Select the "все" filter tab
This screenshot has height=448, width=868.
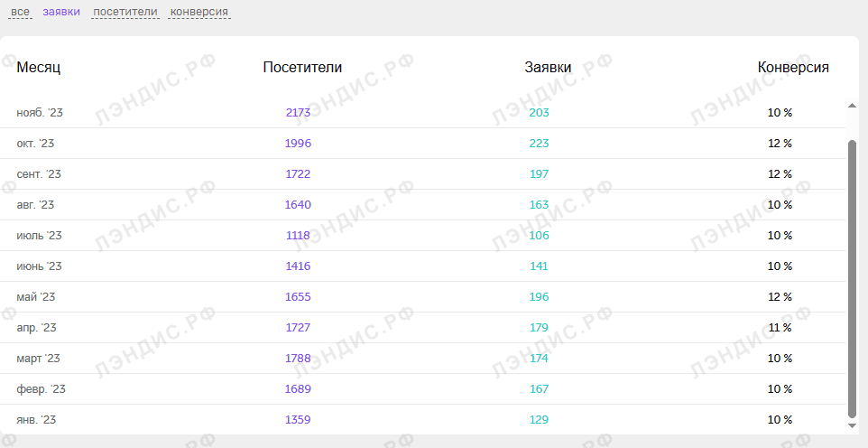(20, 12)
